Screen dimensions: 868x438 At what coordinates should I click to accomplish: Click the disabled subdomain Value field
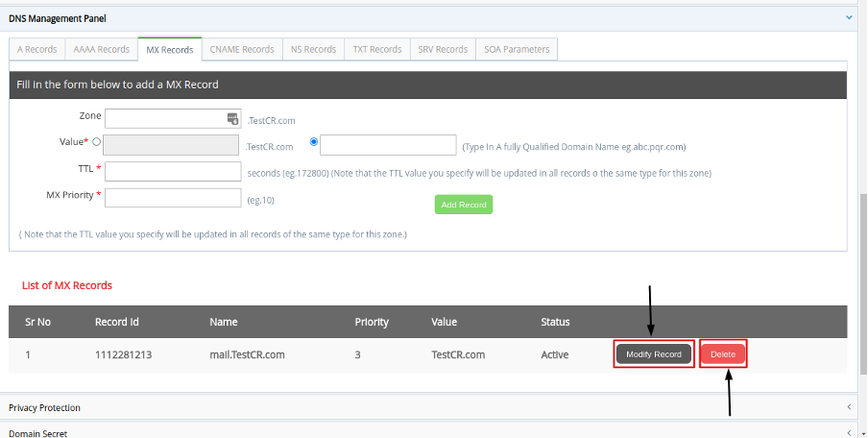(171, 145)
